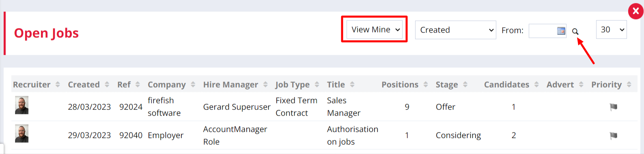
Task: Change the 30 results-per-page dropdown
Action: click(611, 30)
